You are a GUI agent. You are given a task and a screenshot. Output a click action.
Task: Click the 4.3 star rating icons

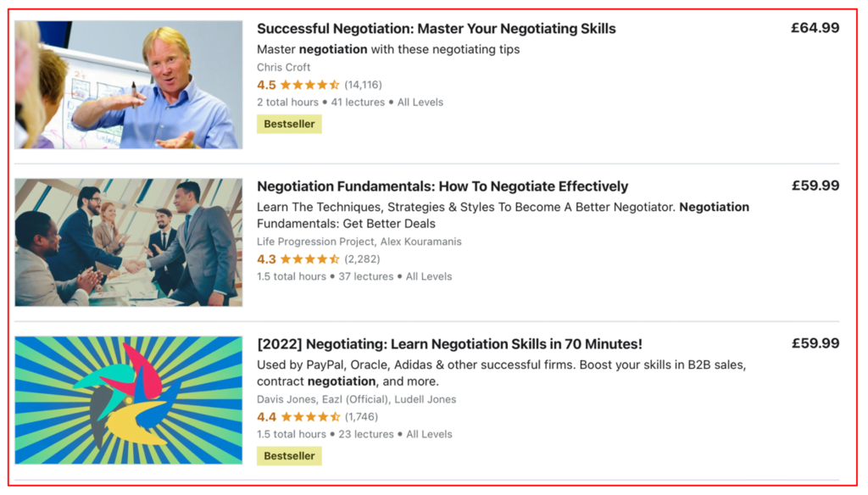pos(309,259)
